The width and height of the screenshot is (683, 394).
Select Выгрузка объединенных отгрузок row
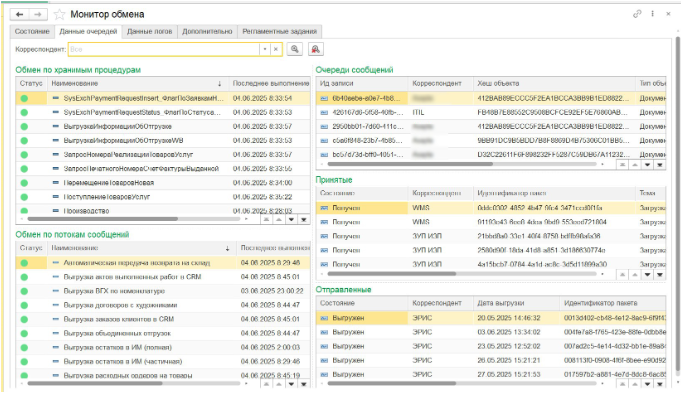click(x=163, y=333)
